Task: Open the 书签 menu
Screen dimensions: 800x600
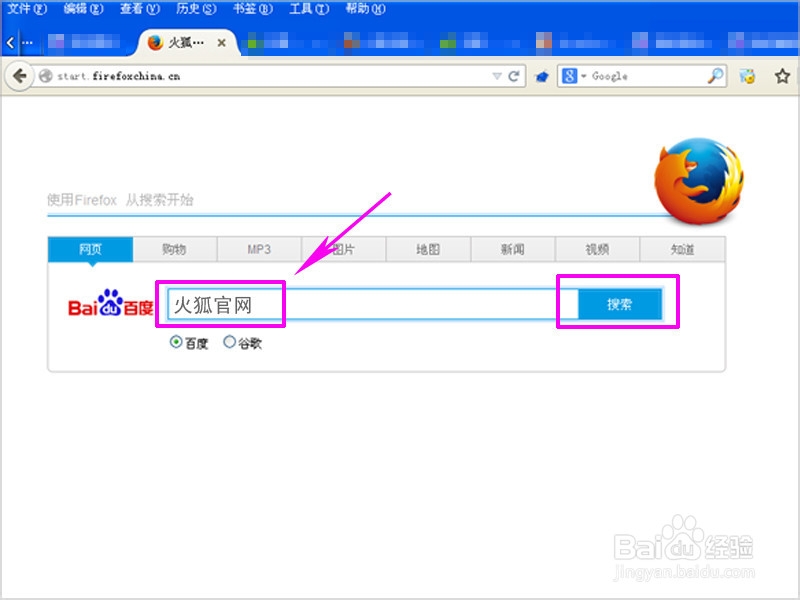Action: 253,9
